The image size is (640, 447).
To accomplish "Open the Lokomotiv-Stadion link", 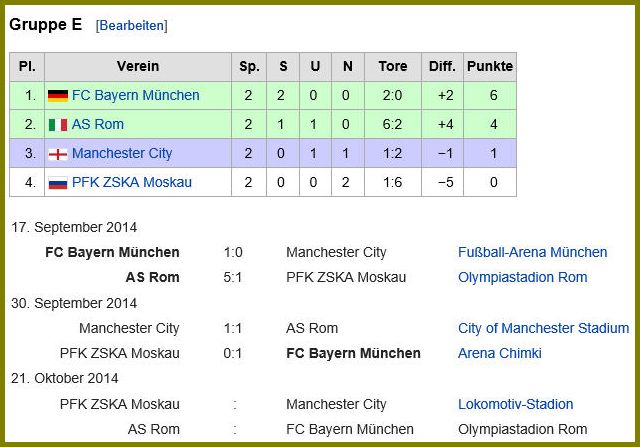I will (x=516, y=405).
